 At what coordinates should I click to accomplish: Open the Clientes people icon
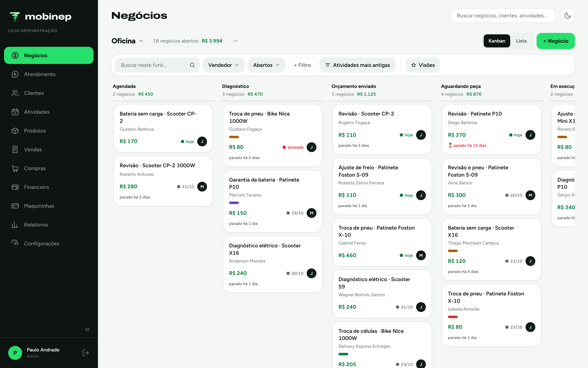(x=15, y=93)
